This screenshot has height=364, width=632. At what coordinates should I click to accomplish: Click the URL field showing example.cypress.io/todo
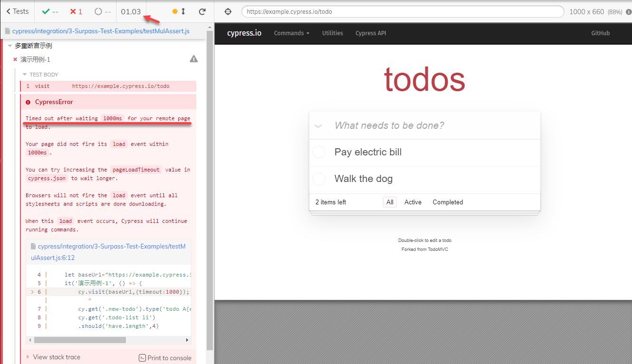402,11
